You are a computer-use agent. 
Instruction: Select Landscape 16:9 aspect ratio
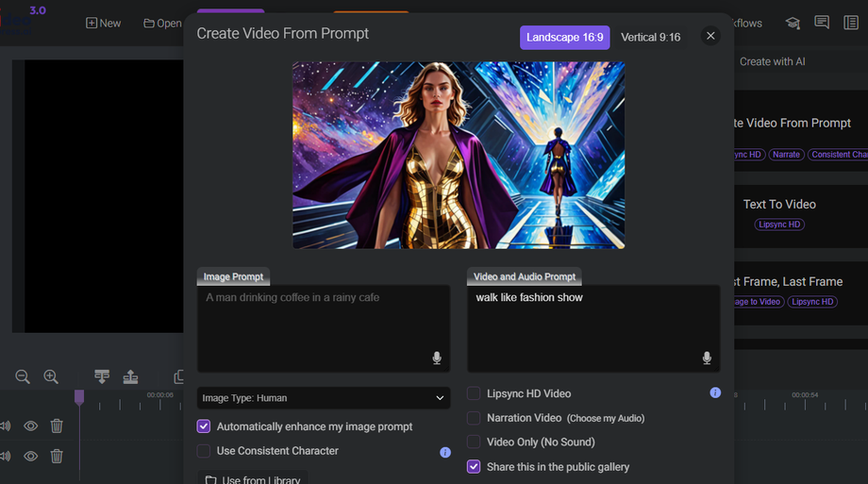(564, 37)
